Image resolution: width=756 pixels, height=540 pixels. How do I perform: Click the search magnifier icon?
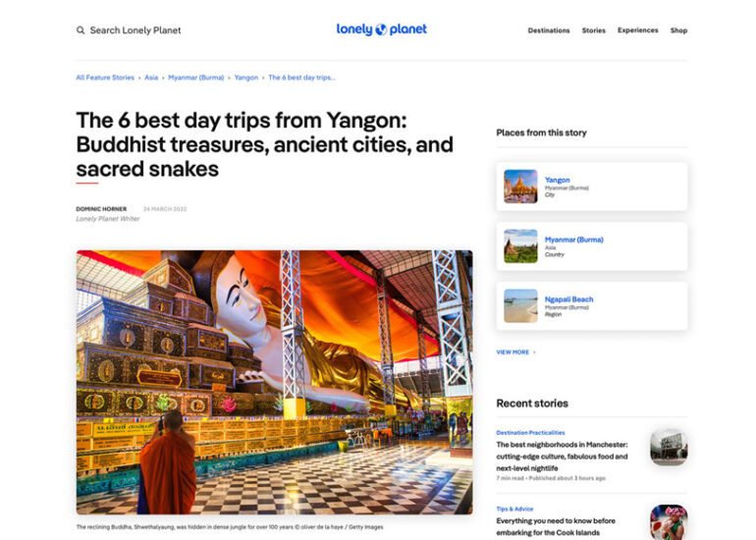click(81, 30)
